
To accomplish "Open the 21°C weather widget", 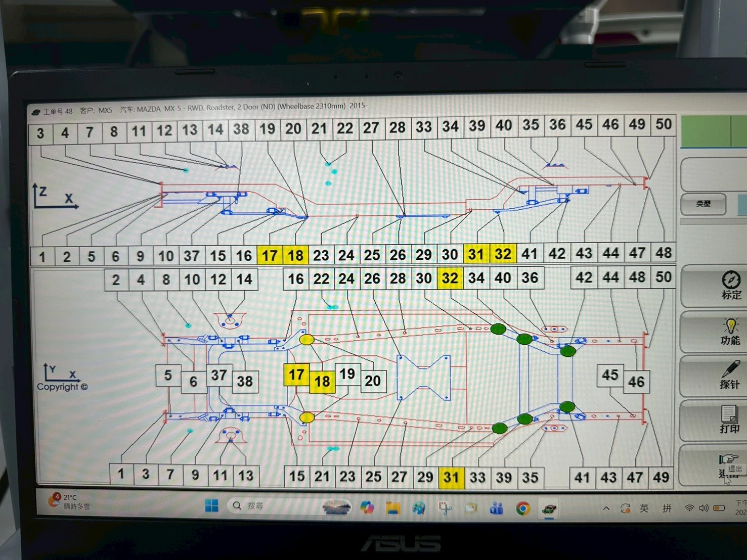I will 69,501.
